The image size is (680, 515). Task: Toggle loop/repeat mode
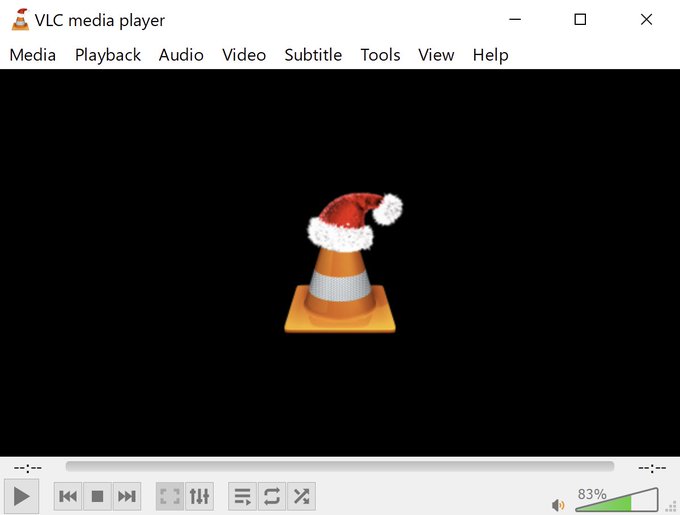coord(272,496)
